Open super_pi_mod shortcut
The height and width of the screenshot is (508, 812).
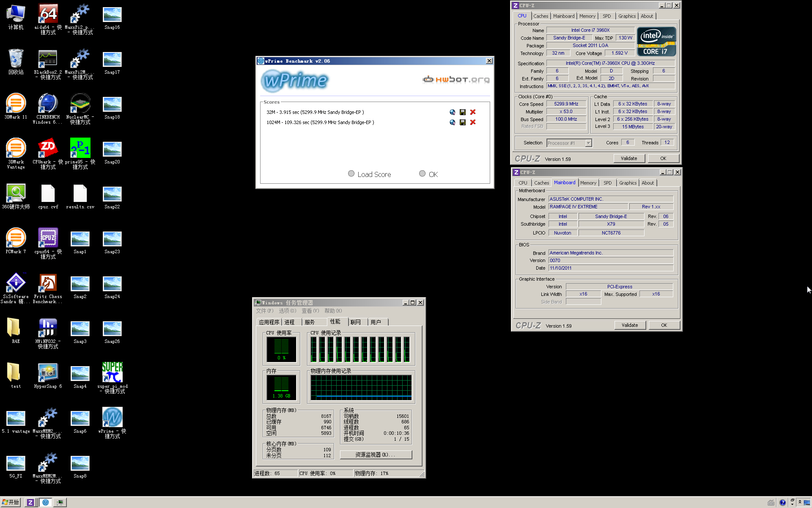point(112,378)
